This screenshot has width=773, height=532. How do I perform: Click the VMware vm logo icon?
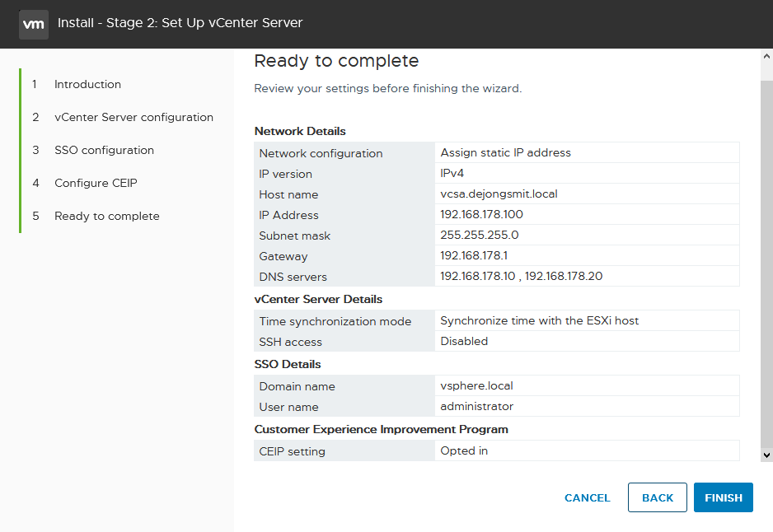[x=34, y=24]
